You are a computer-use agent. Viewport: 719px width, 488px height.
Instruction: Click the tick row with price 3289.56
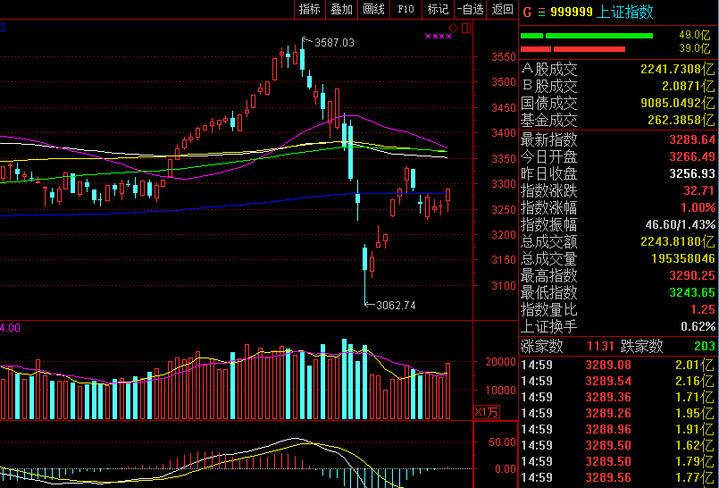pos(619,478)
